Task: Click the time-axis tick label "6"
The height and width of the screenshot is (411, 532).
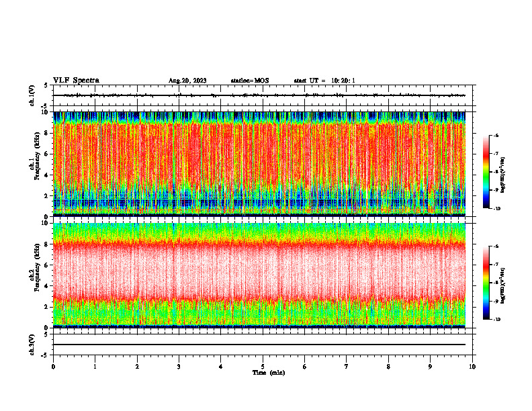Action: [305, 367]
